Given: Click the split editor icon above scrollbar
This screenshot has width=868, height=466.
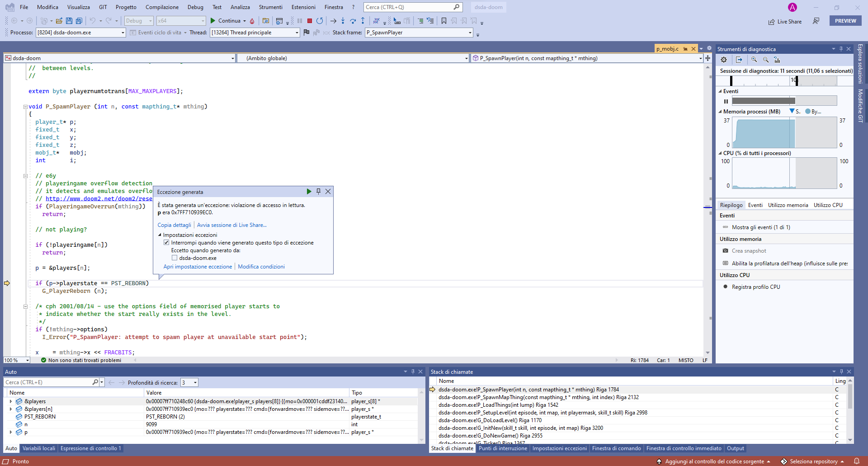Looking at the screenshot, I should click(x=708, y=58).
